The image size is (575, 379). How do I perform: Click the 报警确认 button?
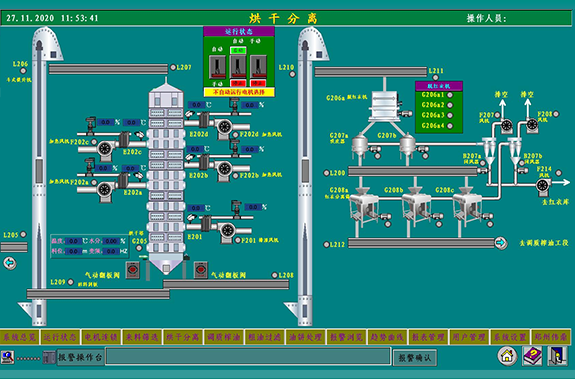(x=415, y=358)
